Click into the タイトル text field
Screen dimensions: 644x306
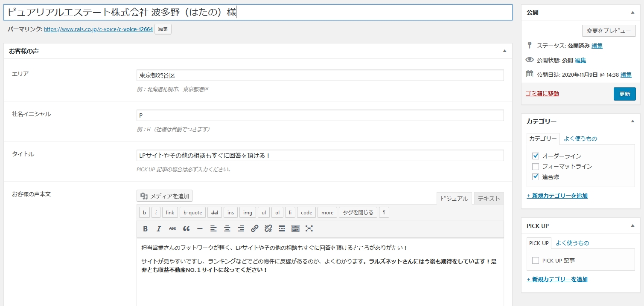click(x=320, y=156)
